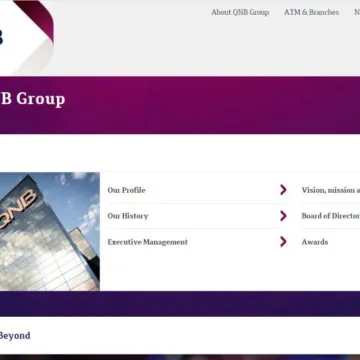Click the chevron arrow beside Executive Management

283,242
